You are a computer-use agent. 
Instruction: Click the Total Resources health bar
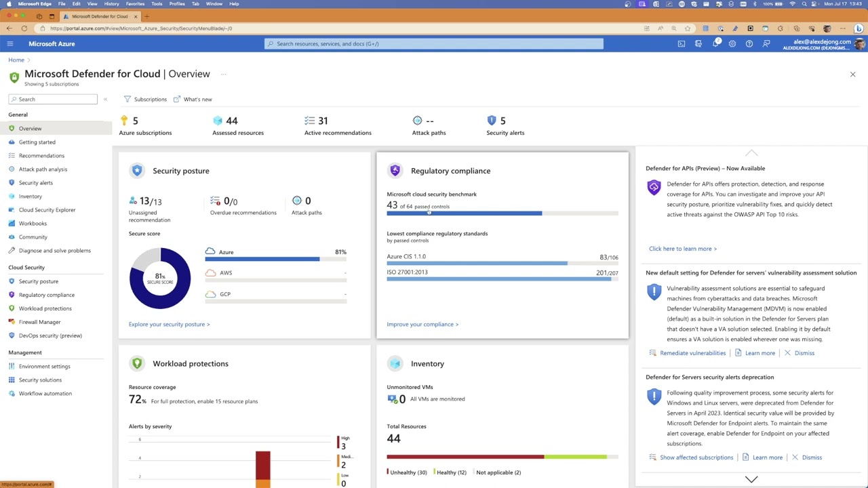click(502, 457)
